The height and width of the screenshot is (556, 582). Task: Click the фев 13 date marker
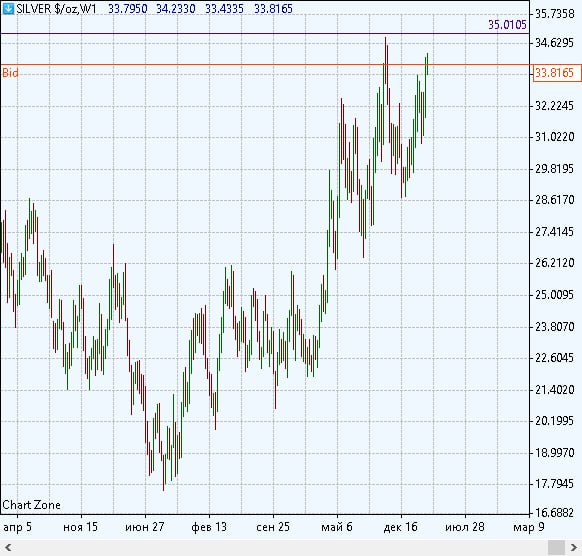(x=209, y=527)
